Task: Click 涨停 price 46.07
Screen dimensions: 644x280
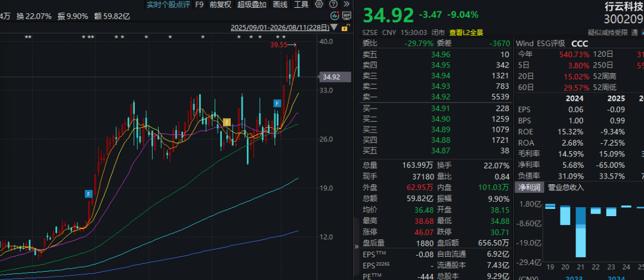Action: click(425, 232)
